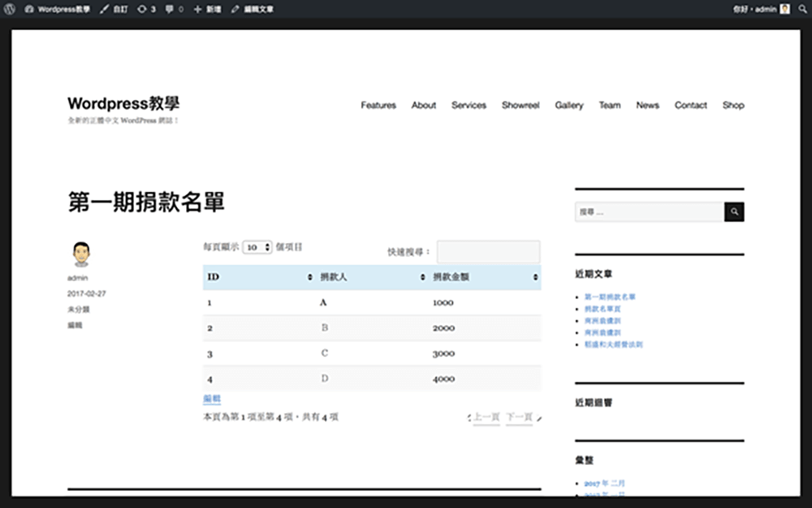Click the table cell with donor B
Screen dimensions: 812x508
[x=373, y=328]
